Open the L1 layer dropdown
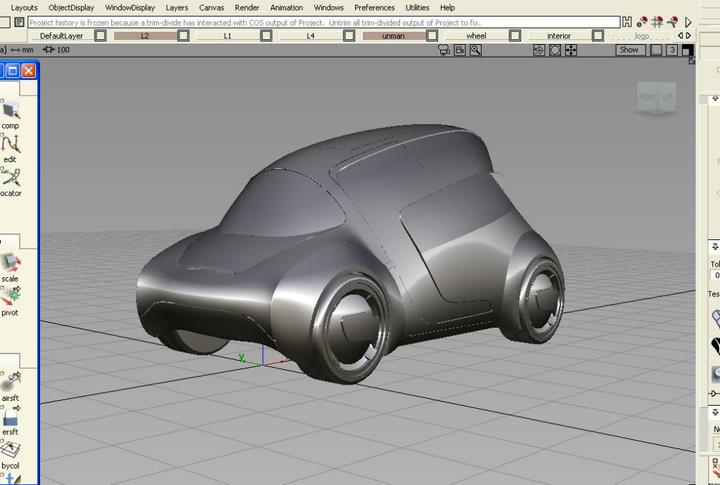Viewport: 720px width, 485px height. [227, 35]
